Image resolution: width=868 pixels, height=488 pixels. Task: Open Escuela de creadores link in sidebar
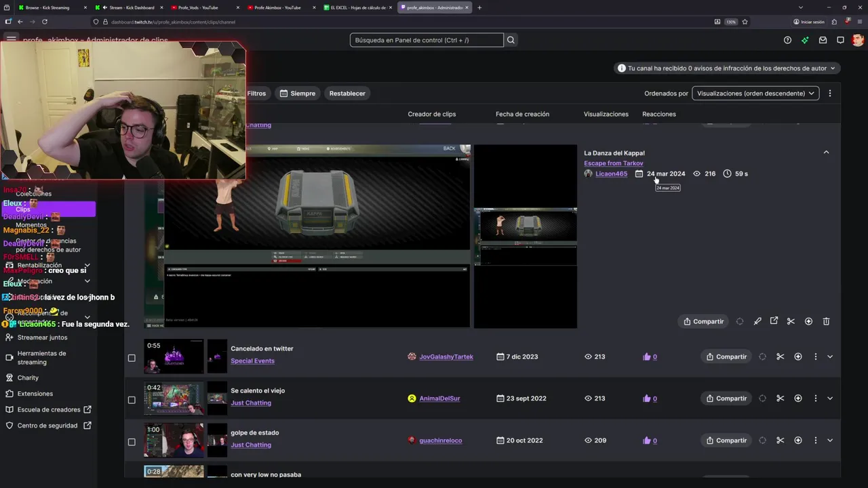coord(49,409)
